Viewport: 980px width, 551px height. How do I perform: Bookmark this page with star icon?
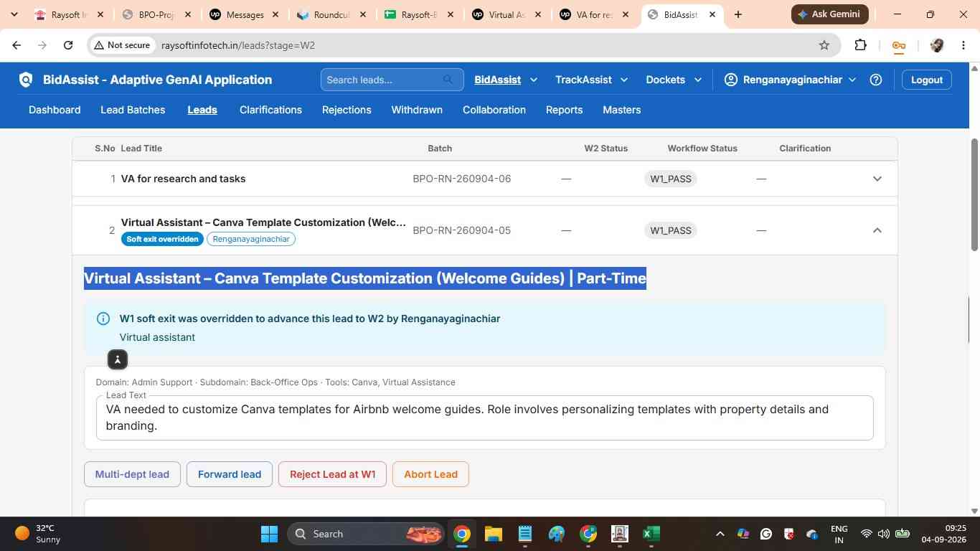(824, 45)
